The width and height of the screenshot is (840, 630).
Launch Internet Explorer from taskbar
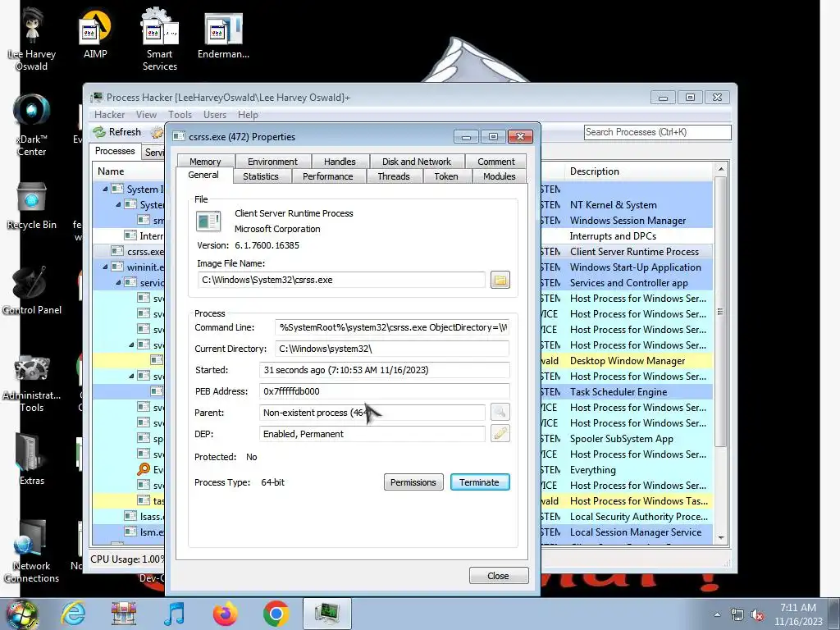[73, 614]
